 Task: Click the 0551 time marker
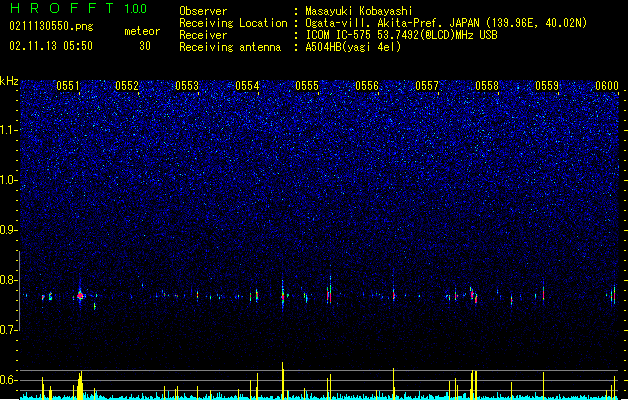pyautogui.click(x=68, y=86)
